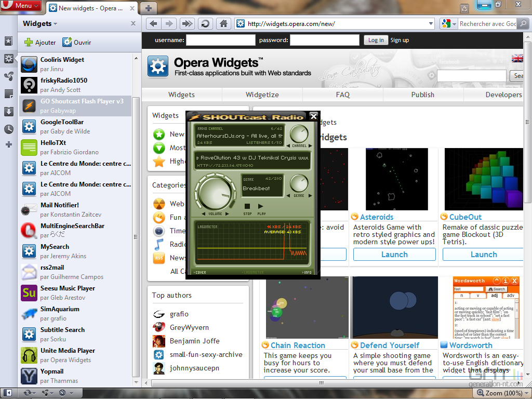Click the SHOUTcast genre knob

click(x=299, y=183)
